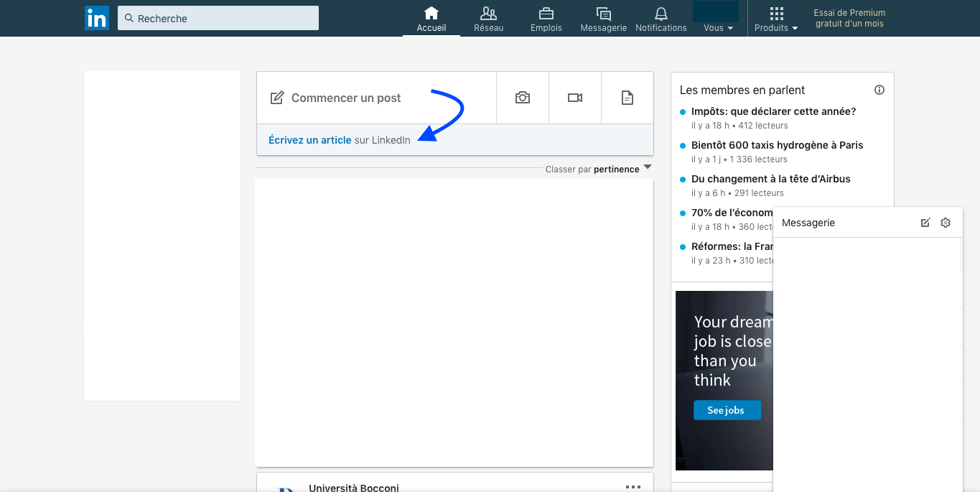Click the Écrivez un article link
Screen dimensions: 980x492
309,140
